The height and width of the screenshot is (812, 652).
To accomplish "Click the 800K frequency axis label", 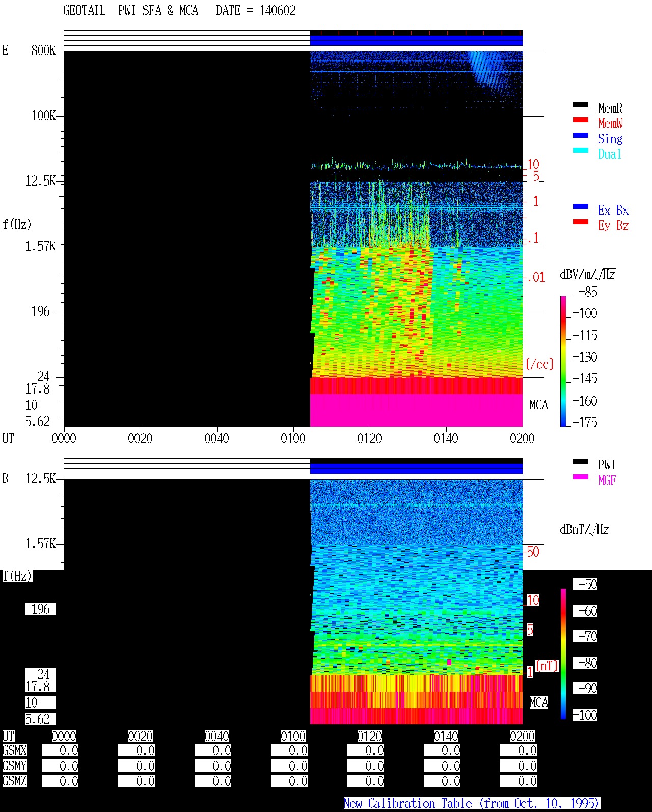I will click(x=43, y=50).
